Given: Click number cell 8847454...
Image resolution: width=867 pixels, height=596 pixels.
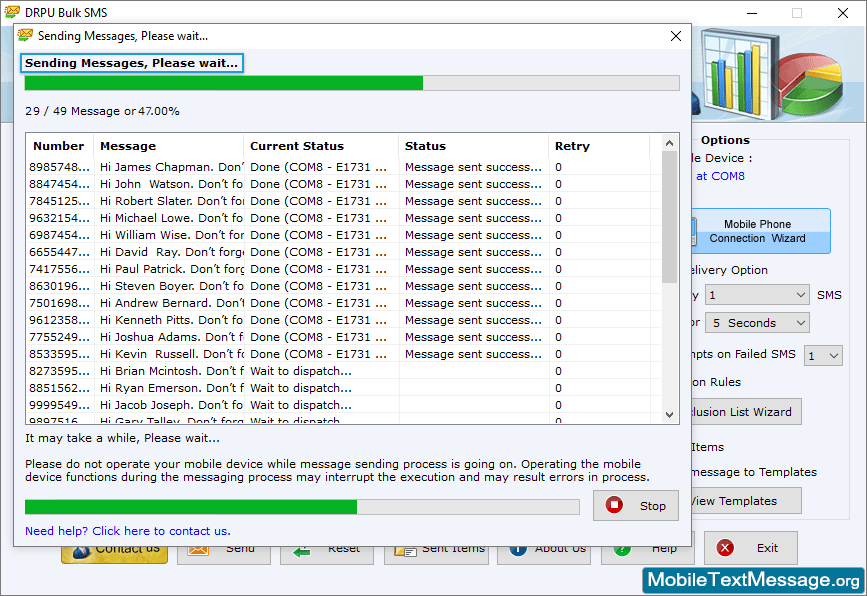Looking at the screenshot, I should pos(59,184).
